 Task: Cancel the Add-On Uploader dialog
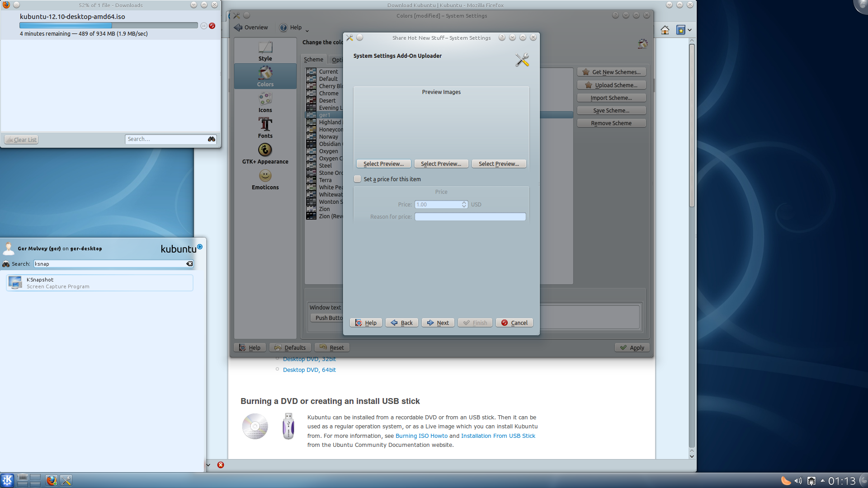point(514,323)
